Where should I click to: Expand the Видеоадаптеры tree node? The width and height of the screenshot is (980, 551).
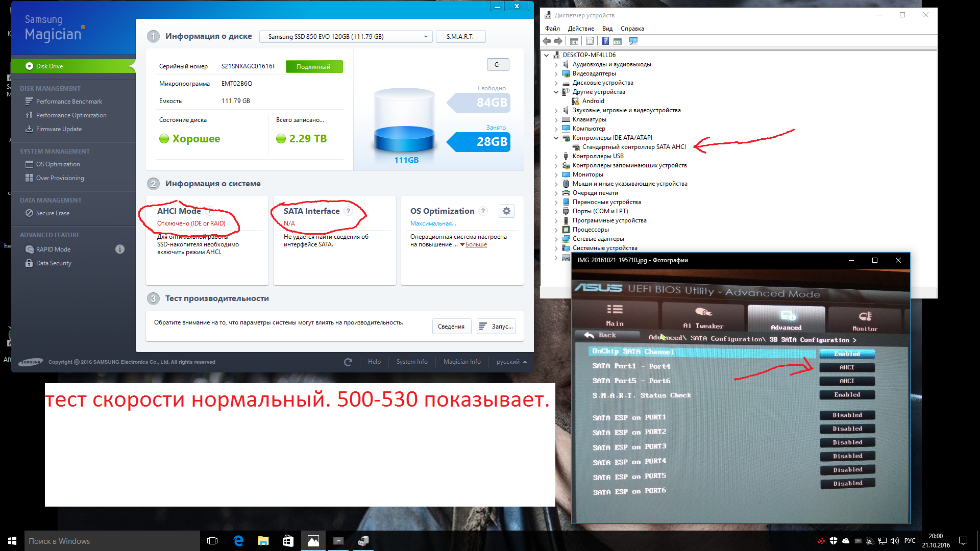point(556,73)
